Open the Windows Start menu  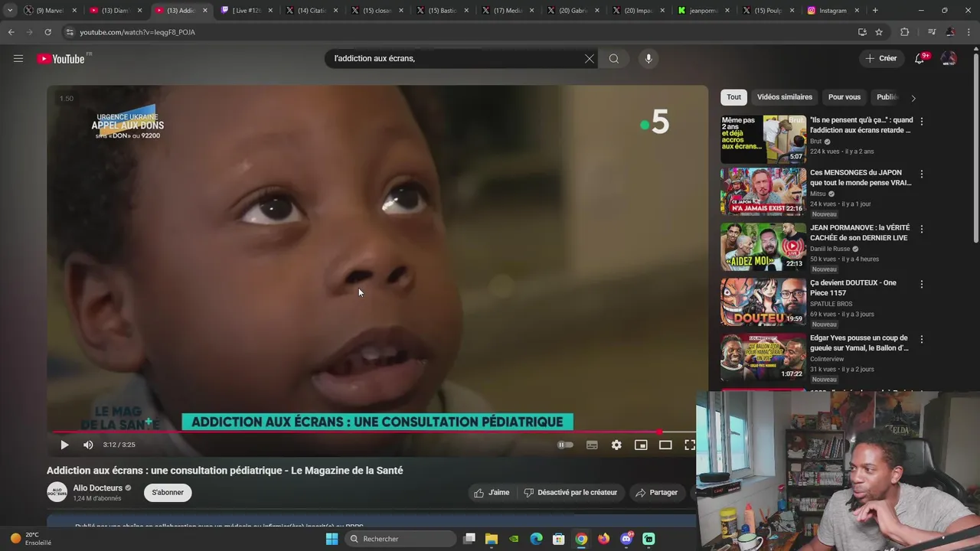point(332,539)
